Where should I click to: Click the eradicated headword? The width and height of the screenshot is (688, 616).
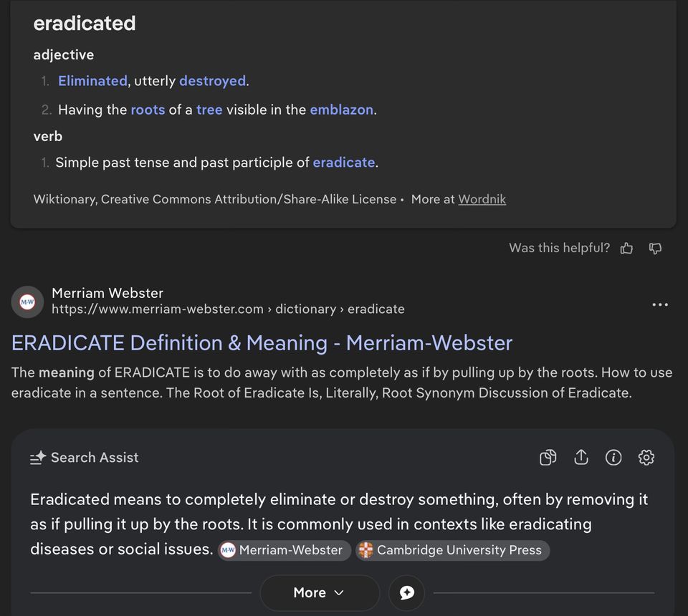pyautogui.click(x=85, y=23)
